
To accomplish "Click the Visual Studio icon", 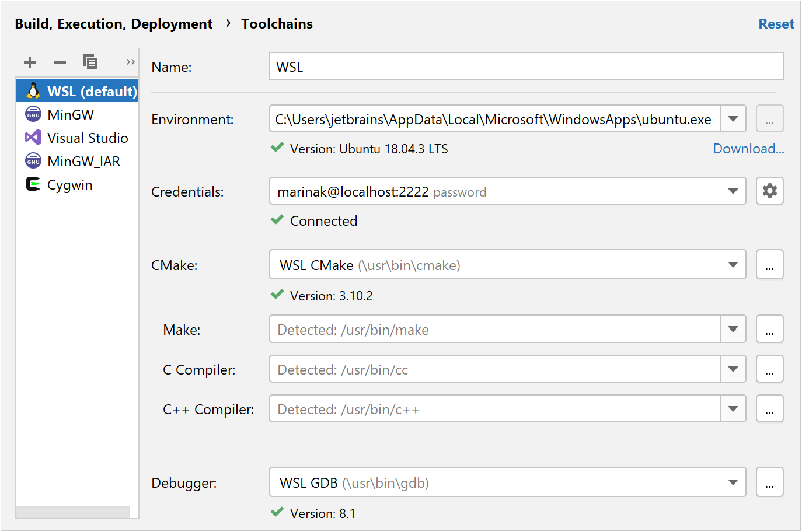I will [33, 138].
